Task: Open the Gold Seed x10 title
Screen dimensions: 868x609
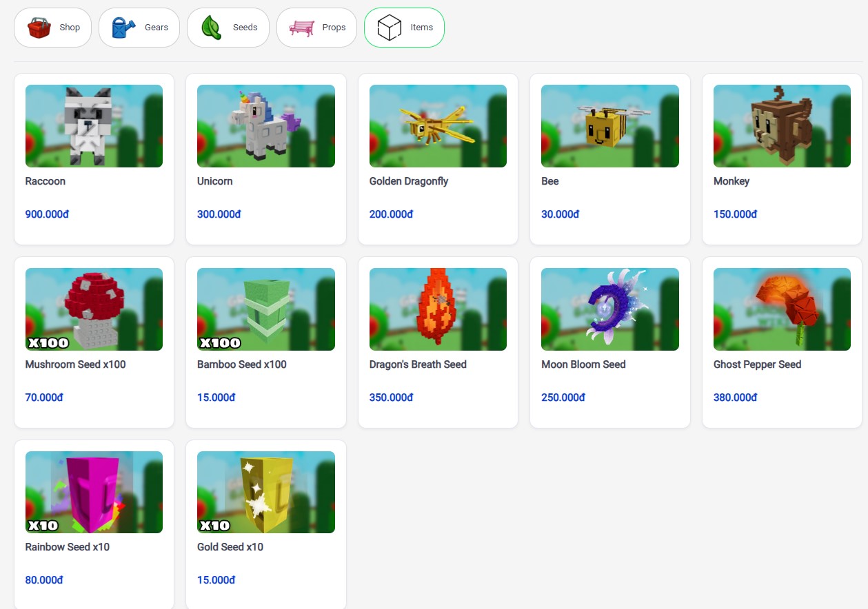Action: (230, 547)
